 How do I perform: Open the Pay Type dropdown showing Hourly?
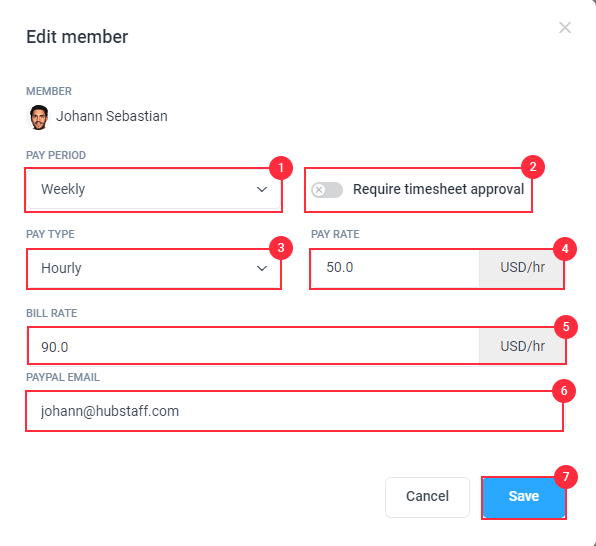[154, 268]
